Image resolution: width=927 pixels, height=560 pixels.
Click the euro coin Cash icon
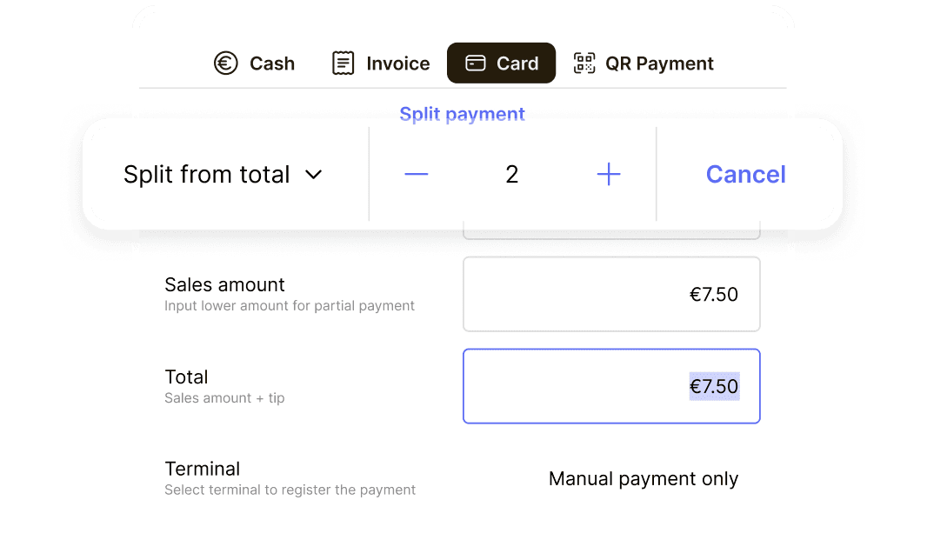point(226,63)
